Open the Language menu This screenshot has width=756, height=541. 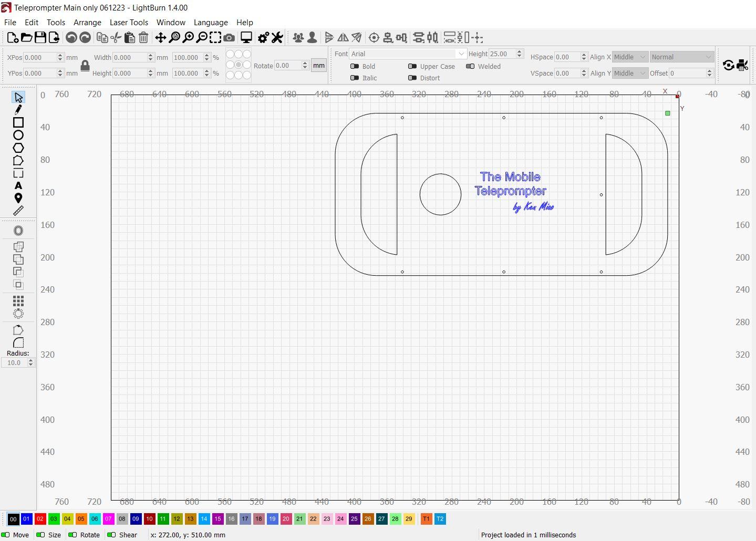coord(211,22)
